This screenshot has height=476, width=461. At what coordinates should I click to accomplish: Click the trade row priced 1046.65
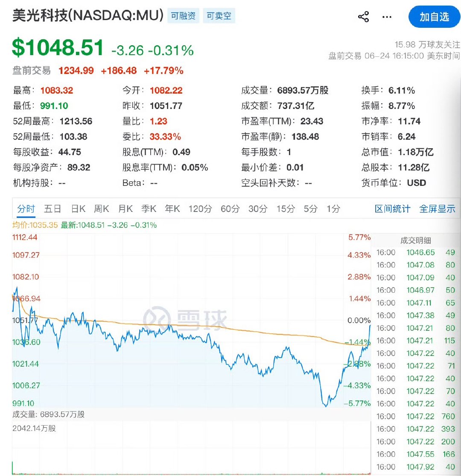point(415,253)
